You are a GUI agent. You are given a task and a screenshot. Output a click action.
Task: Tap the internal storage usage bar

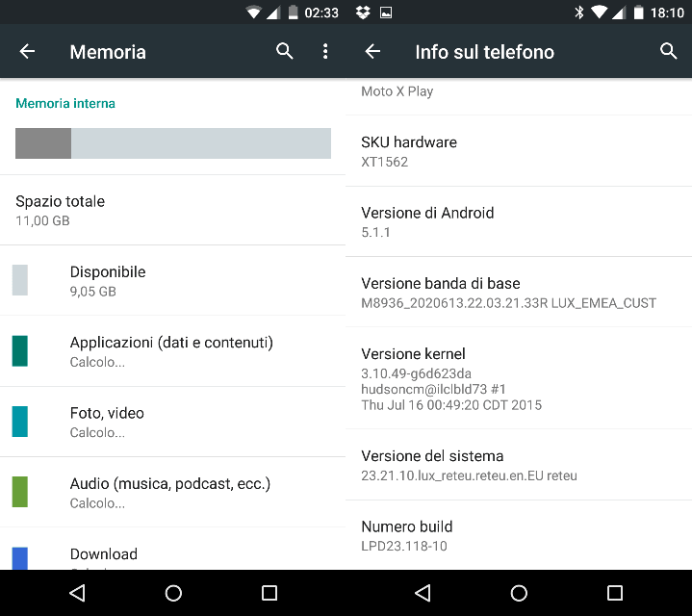click(x=173, y=143)
